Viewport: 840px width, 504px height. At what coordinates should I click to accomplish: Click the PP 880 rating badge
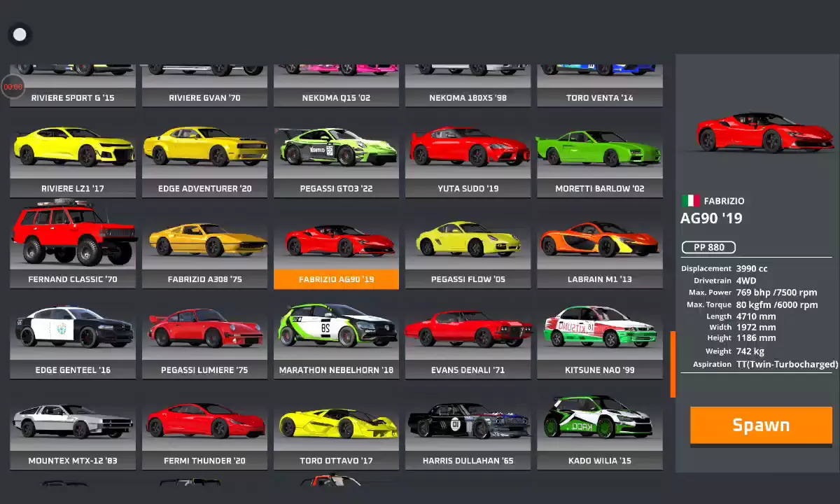coord(708,247)
